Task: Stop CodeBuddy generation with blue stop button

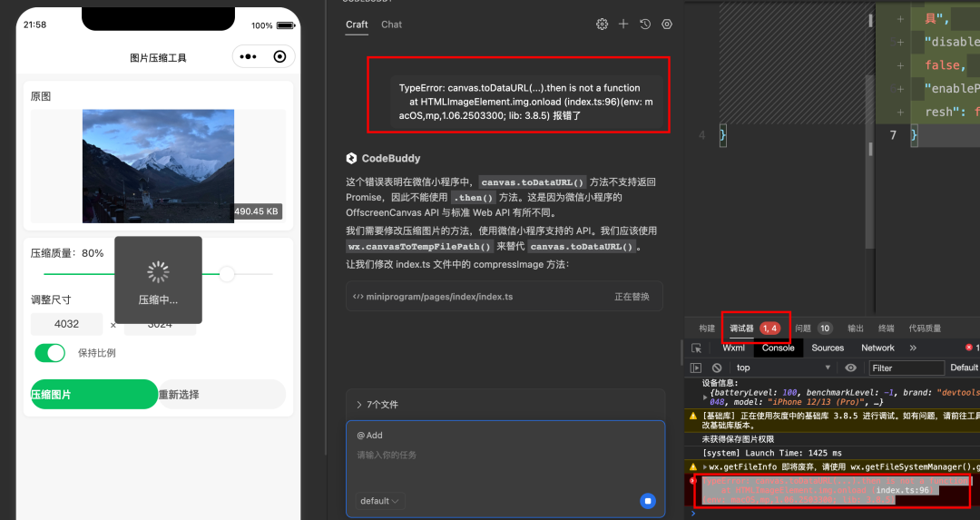Action: coord(648,501)
